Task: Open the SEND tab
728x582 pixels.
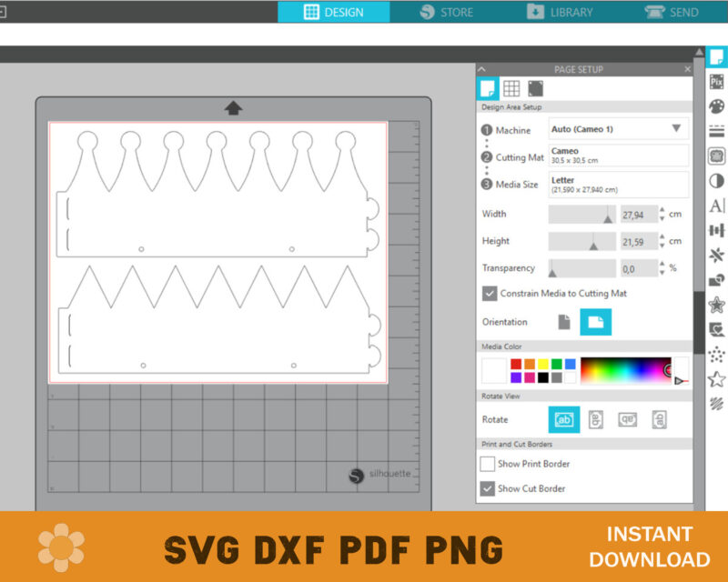Action: (672, 12)
